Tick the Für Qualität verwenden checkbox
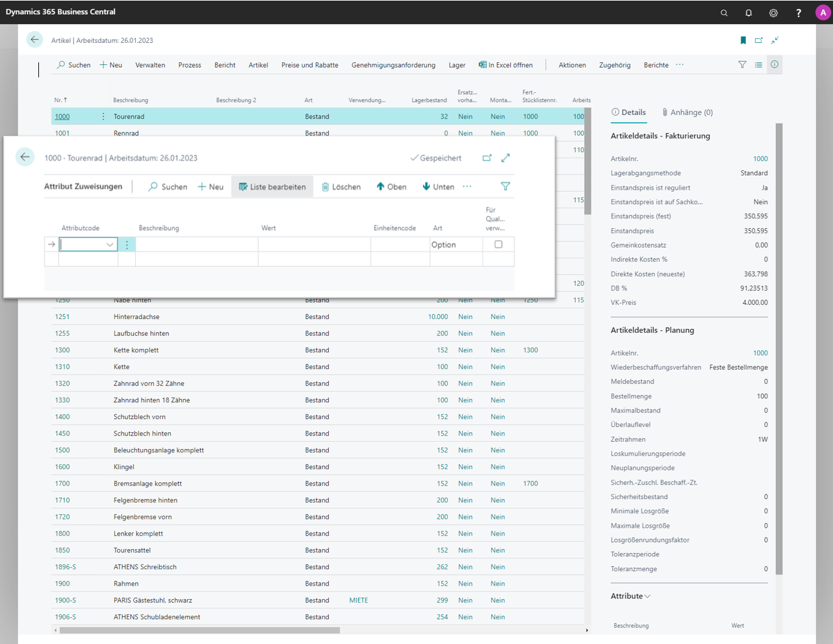This screenshot has height=644, width=833. 498,244
